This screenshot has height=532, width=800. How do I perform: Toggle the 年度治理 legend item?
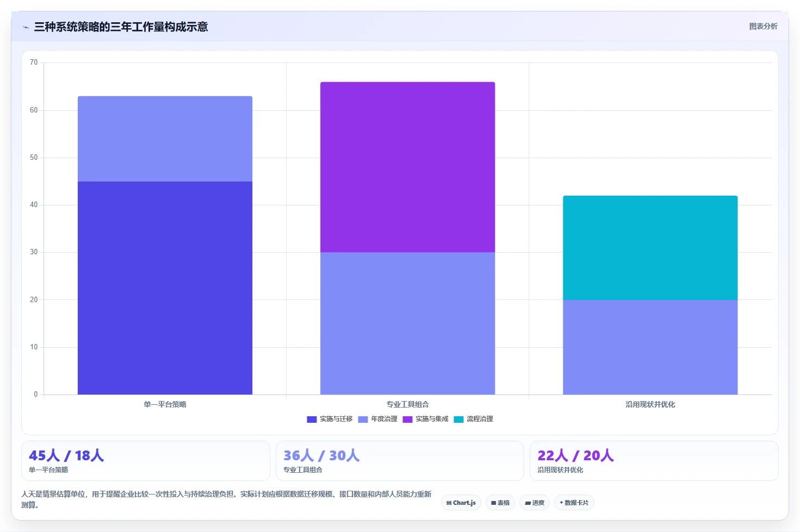tap(378, 419)
